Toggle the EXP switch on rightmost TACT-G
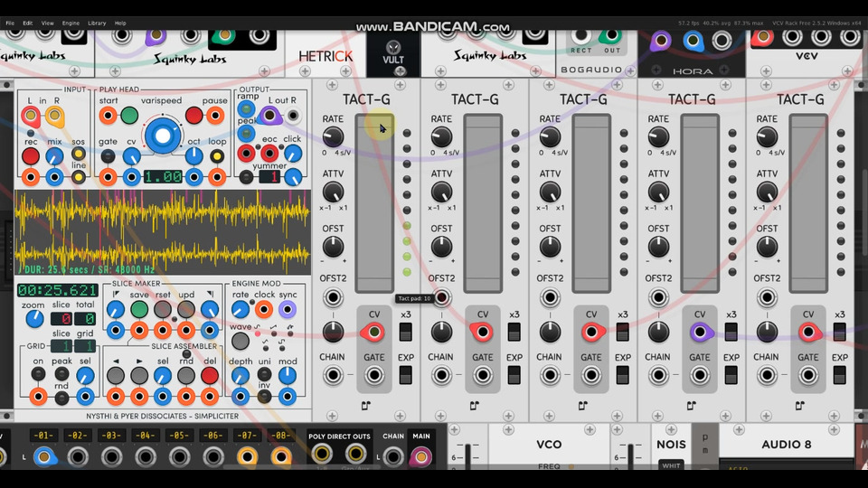Screen dimensions: 868x488 (x=839, y=375)
